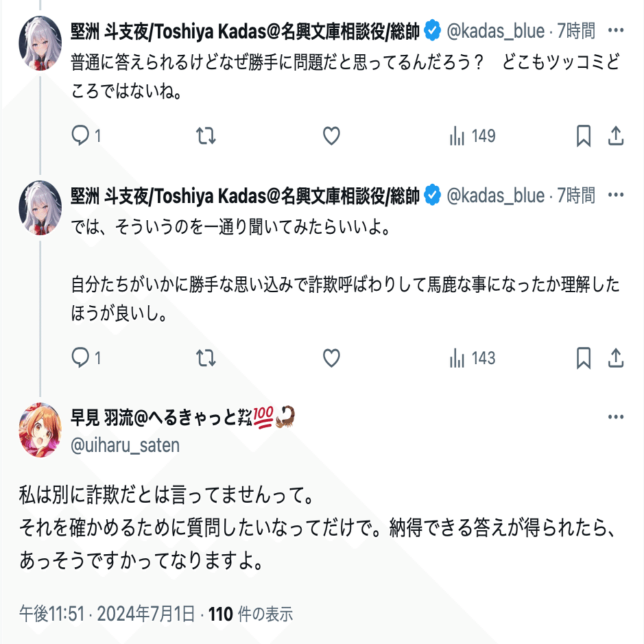Reply to the first tweet

(82, 136)
